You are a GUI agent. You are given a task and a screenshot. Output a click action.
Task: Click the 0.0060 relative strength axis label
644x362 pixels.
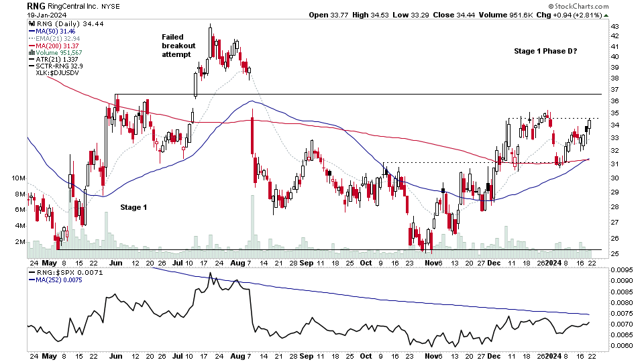[x=621, y=346]
